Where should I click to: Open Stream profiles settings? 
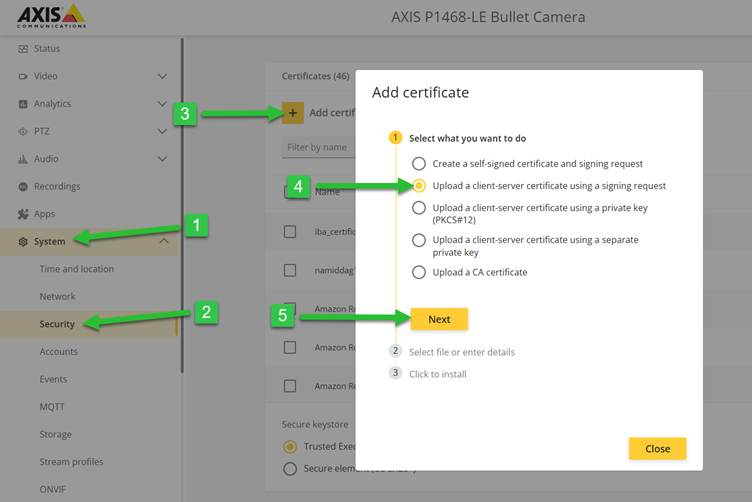(x=71, y=462)
